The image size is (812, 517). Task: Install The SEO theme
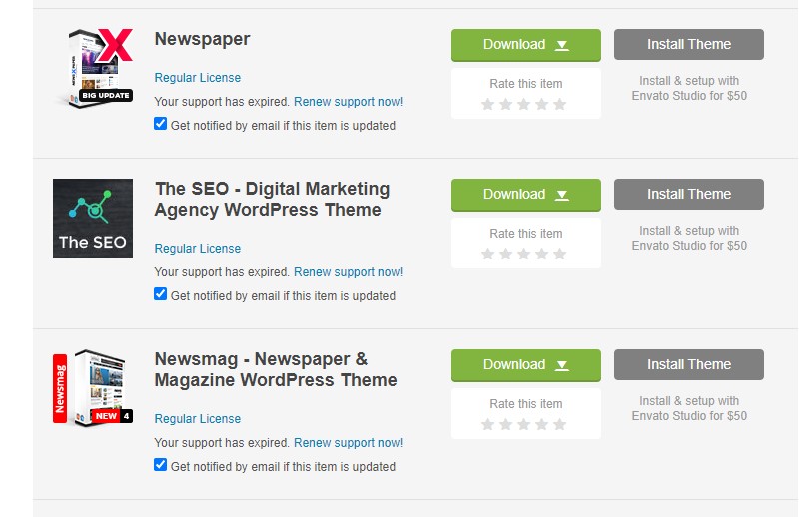[x=689, y=194]
